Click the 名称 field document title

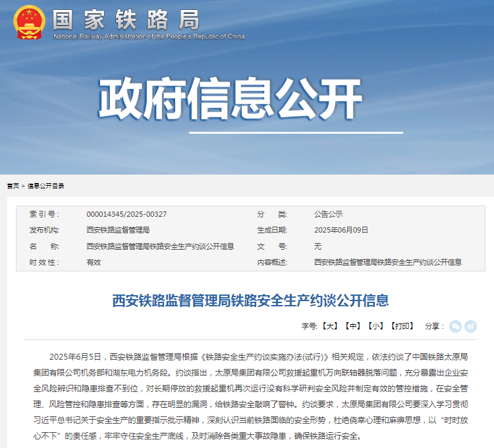pos(160,246)
